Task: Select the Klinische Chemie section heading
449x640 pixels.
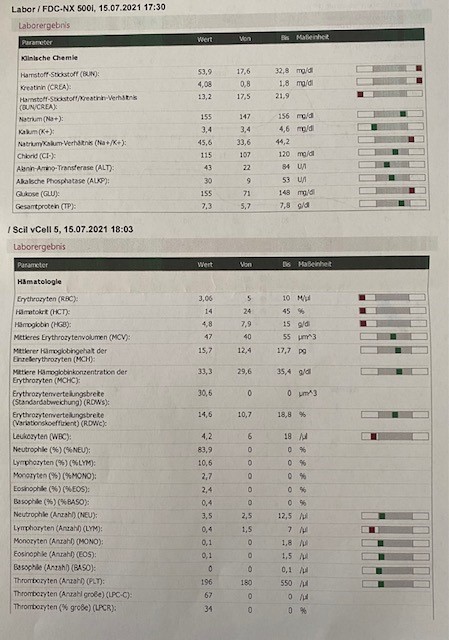Action: [x=49, y=58]
